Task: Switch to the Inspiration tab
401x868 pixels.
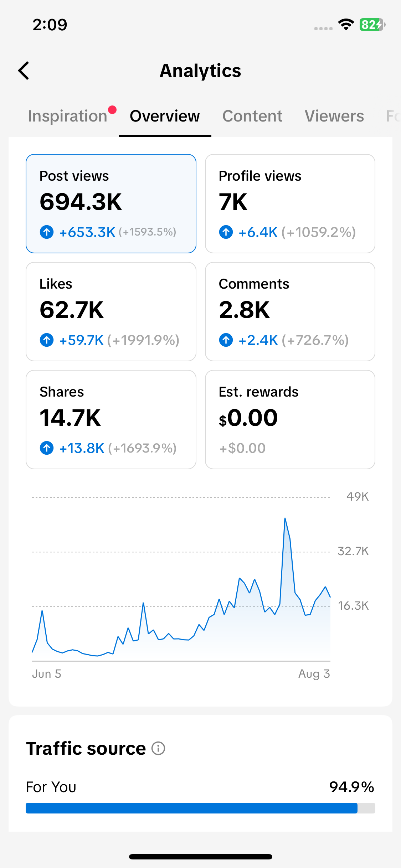Action: coord(67,116)
